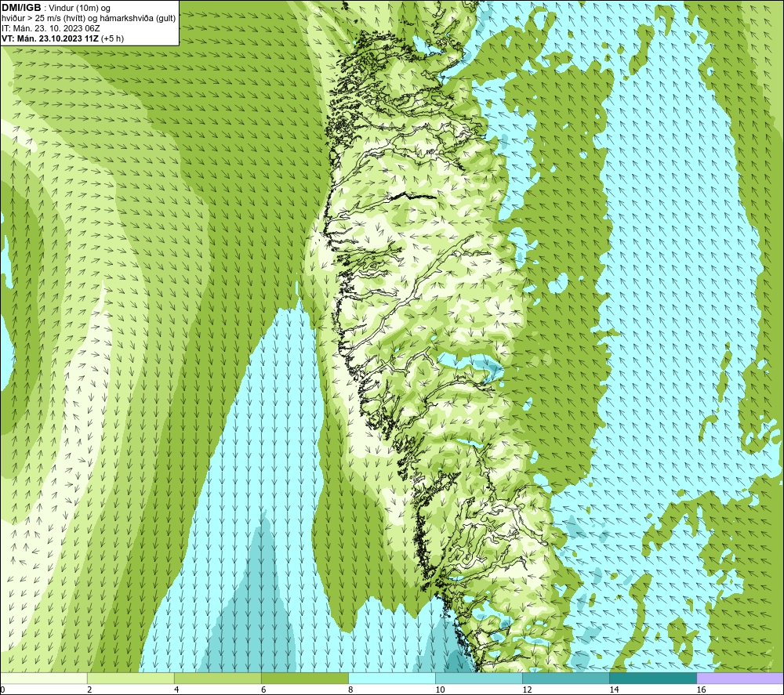Click the 8–10 m/s light cyan swatch
The width and height of the screenshot is (784, 695).
pyautogui.click(x=392, y=678)
